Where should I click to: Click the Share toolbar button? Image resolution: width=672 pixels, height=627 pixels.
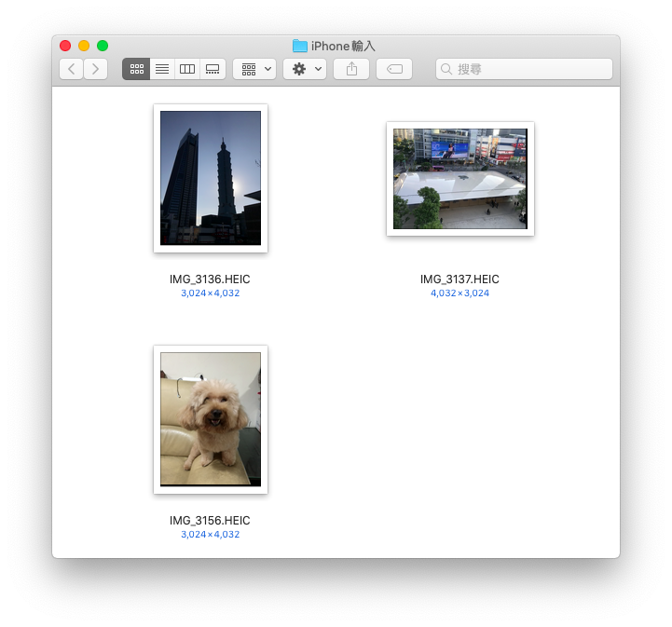pyautogui.click(x=351, y=69)
